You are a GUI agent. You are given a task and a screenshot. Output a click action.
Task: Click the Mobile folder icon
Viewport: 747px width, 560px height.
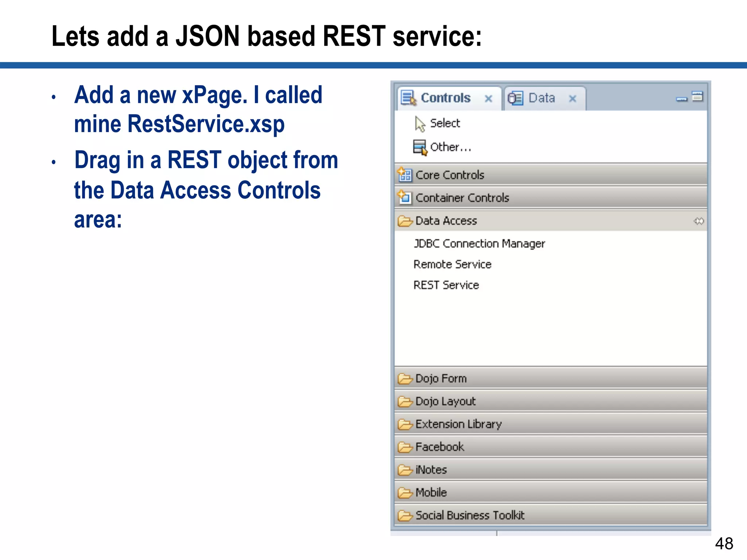tap(405, 493)
